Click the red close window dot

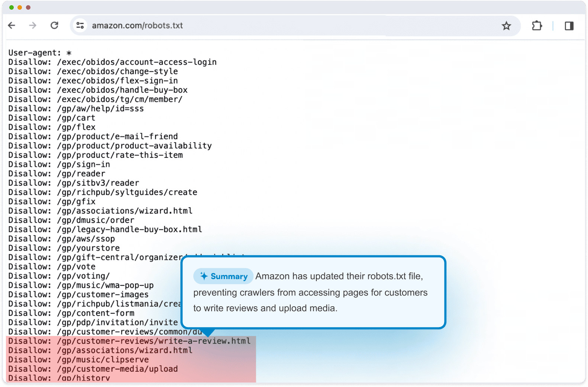(28, 7)
